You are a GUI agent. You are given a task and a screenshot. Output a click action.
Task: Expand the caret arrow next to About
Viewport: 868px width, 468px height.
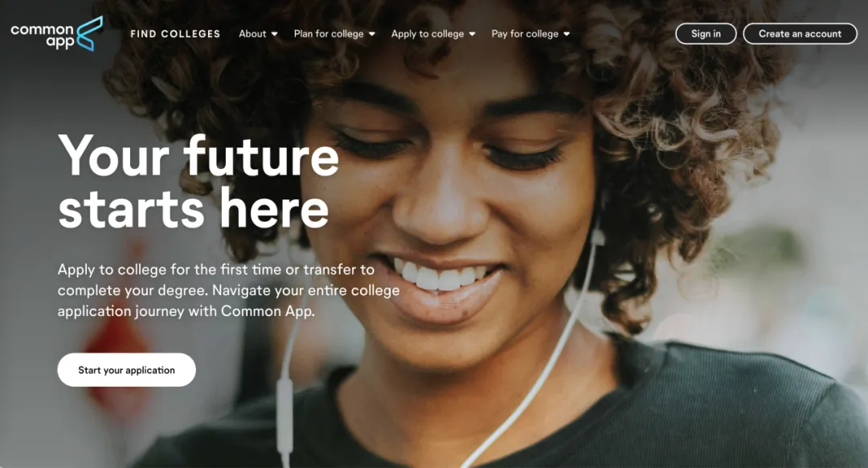[x=274, y=35]
